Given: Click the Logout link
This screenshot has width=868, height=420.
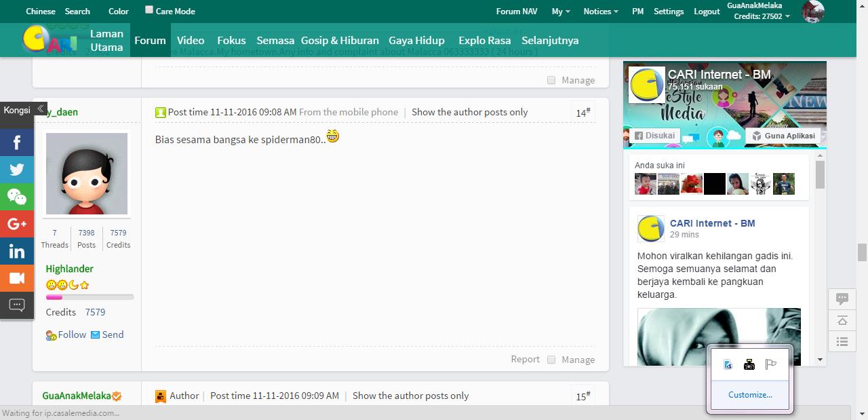Looking at the screenshot, I should coord(707,12).
